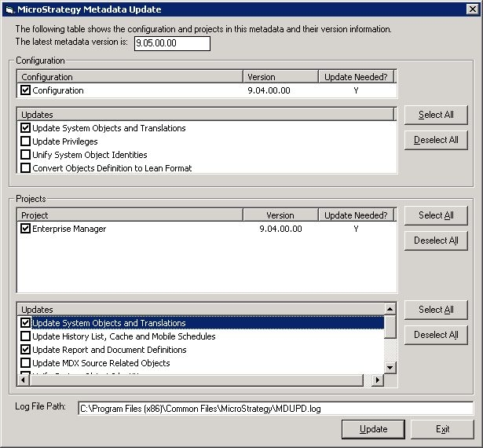Uncheck the Enterprise Manager project checkbox
483x448 pixels.
pyautogui.click(x=26, y=229)
